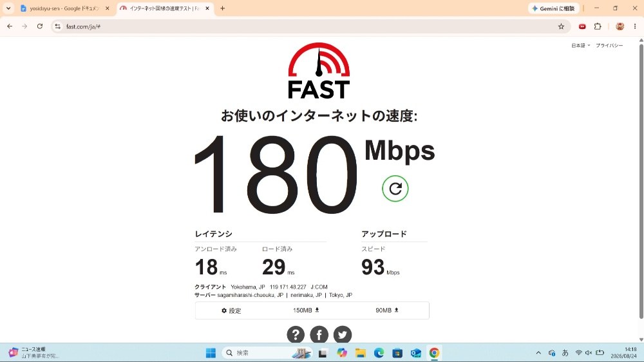This screenshot has height=362, width=644.
Task: Open the help question mark icon
Action: tap(296, 334)
